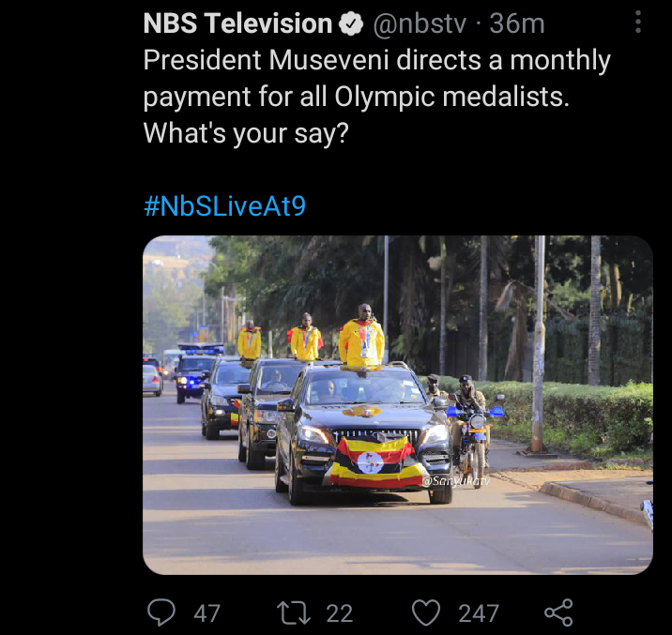Click the athlete standing in the lead car
Viewport: 672px width, 635px height.
(361, 336)
